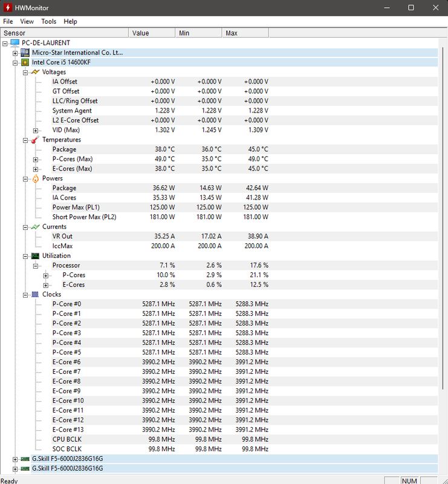Select the P-Core #0 clock row
448x484 pixels.
pyautogui.click(x=244, y=304)
